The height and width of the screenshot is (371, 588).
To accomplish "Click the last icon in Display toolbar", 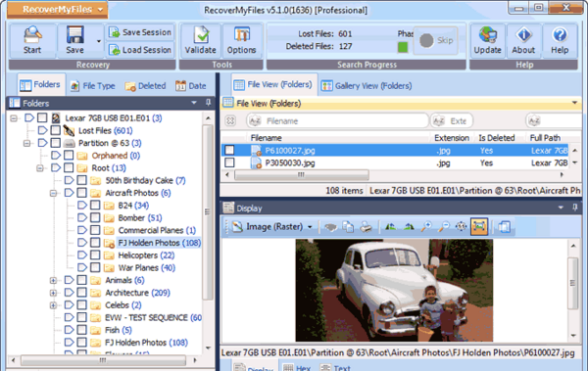I will tap(504, 227).
